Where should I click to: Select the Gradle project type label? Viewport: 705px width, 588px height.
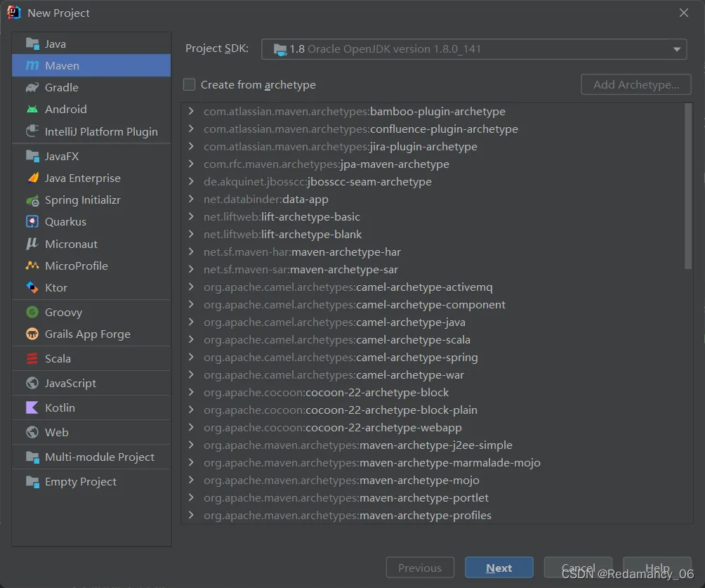(62, 87)
